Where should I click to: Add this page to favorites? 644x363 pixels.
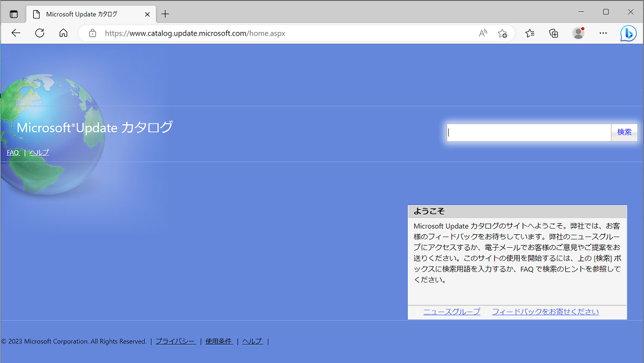pos(502,33)
